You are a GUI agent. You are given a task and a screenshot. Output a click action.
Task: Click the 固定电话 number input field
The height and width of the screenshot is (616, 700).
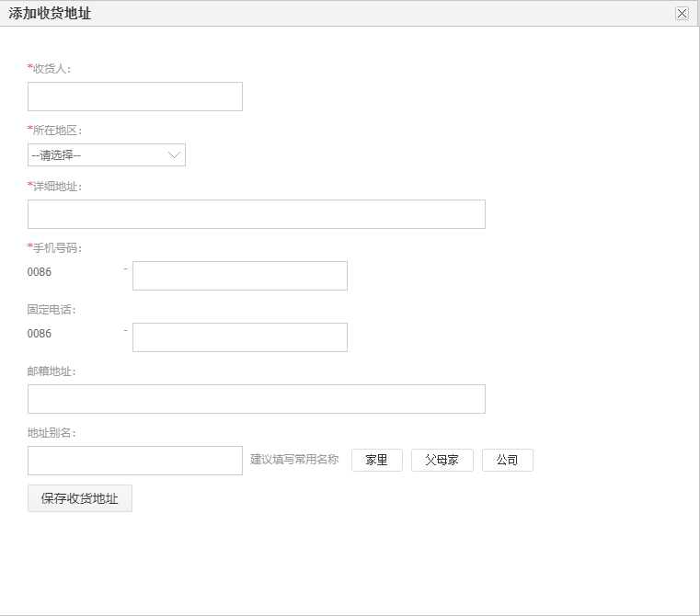pyautogui.click(x=240, y=337)
